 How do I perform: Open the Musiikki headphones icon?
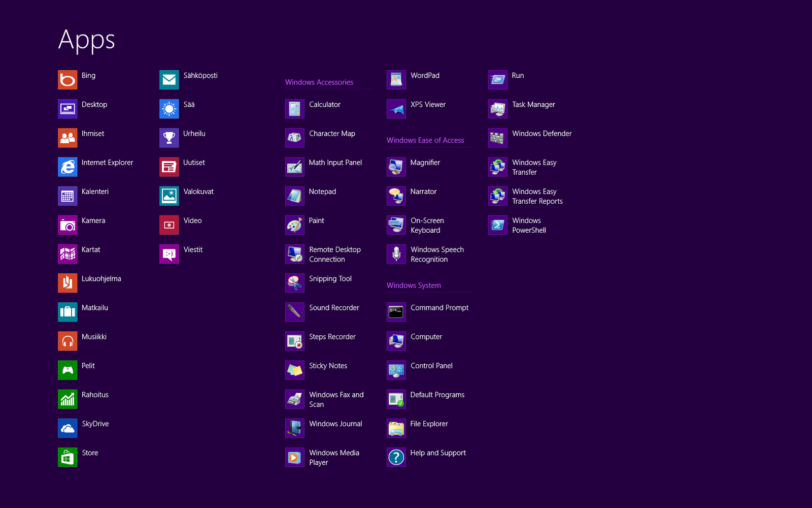pyautogui.click(x=67, y=340)
